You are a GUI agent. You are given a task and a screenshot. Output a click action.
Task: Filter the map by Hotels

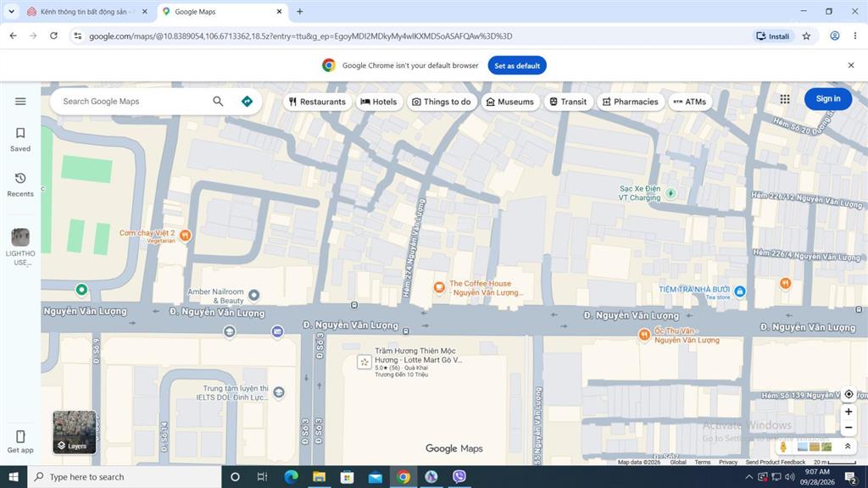(379, 102)
